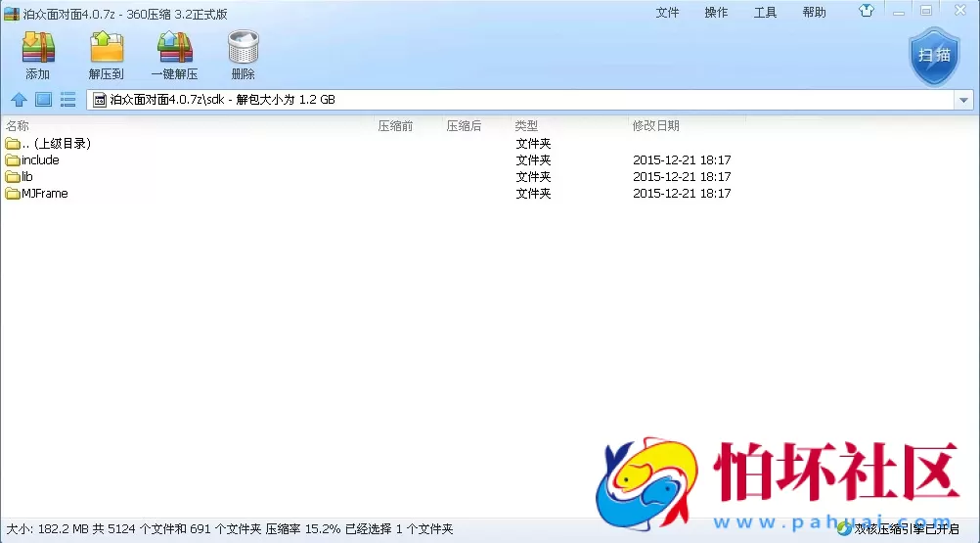The width and height of the screenshot is (980, 543).
Task: Sort by 压缩后 column header
Action: 464,125
